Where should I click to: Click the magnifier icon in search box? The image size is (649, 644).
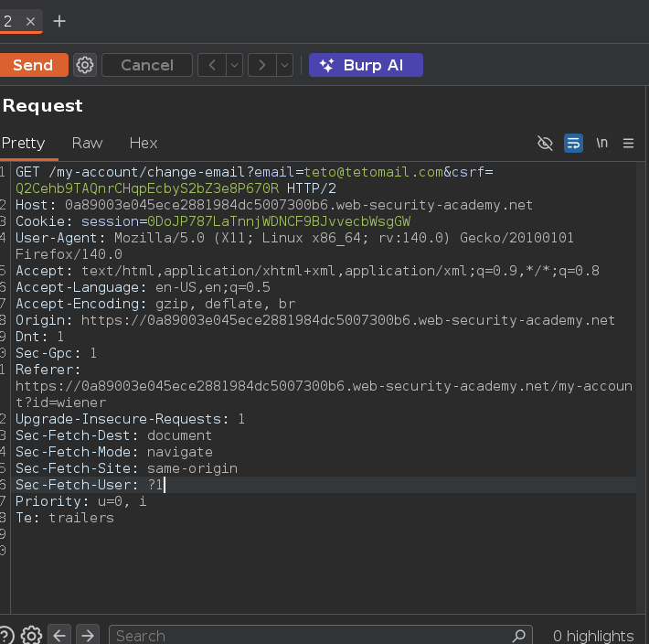click(519, 635)
